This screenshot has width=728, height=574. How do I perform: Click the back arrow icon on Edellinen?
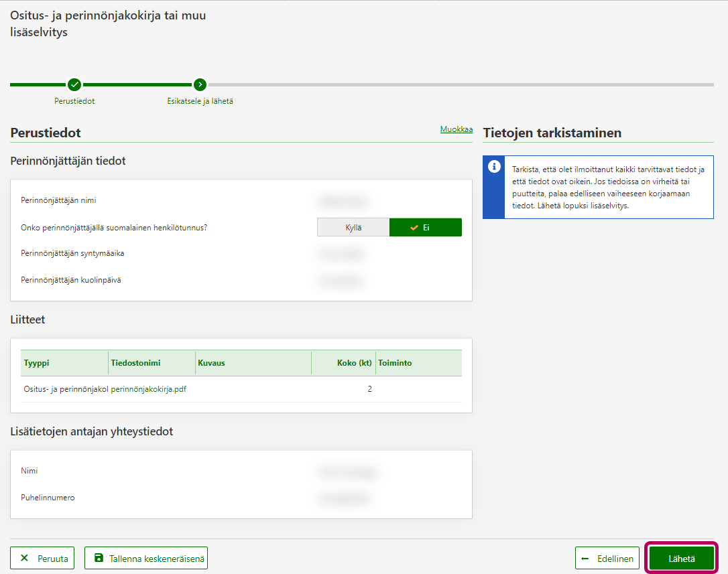click(585, 558)
